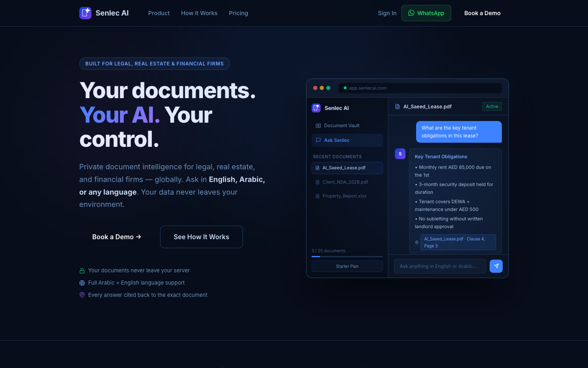
Task: Click the Active status badge
Action: pos(492,106)
